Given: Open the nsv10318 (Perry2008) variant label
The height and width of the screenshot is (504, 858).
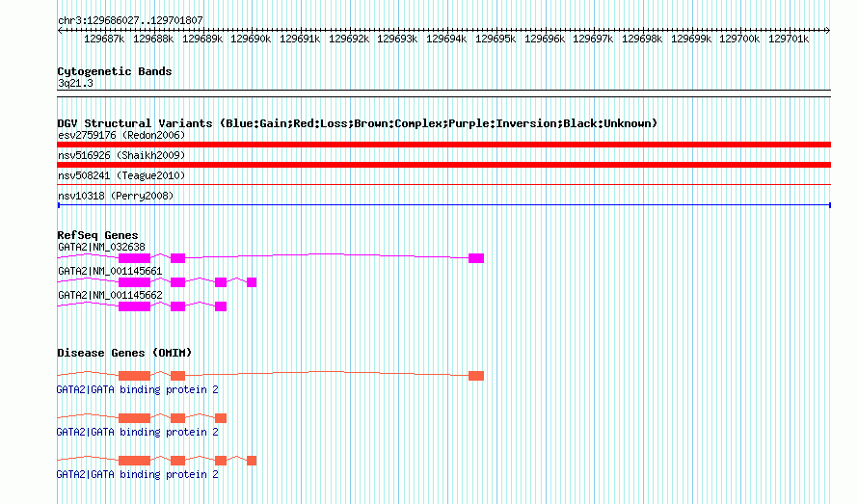Looking at the screenshot, I should (x=116, y=196).
